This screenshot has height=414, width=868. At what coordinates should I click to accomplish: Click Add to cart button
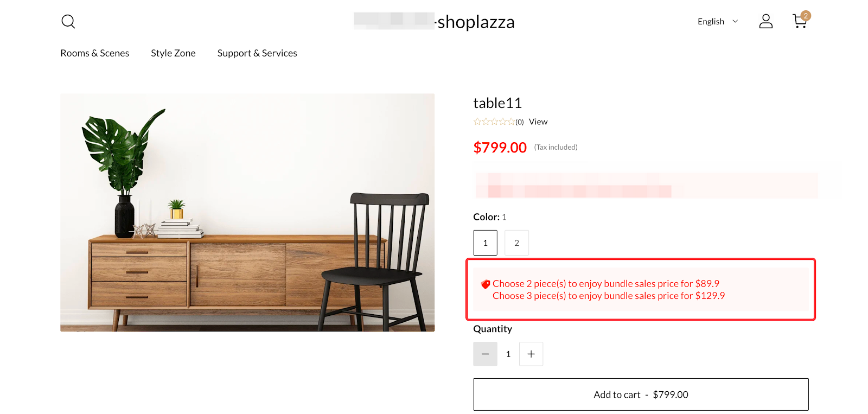pyautogui.click(x=641, y=394)
